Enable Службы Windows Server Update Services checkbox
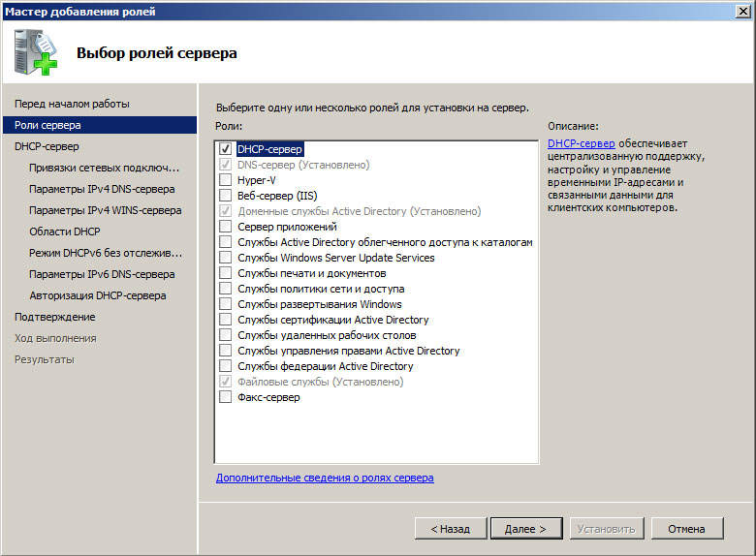This screenshot has width=756, height=556. point(225,258)
